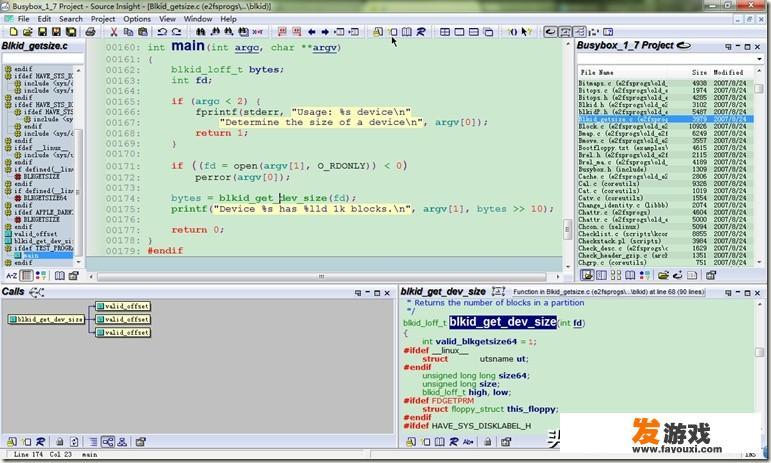
Task: Click the A-Z sort button in symbol panel
Action: click(11, 276)
